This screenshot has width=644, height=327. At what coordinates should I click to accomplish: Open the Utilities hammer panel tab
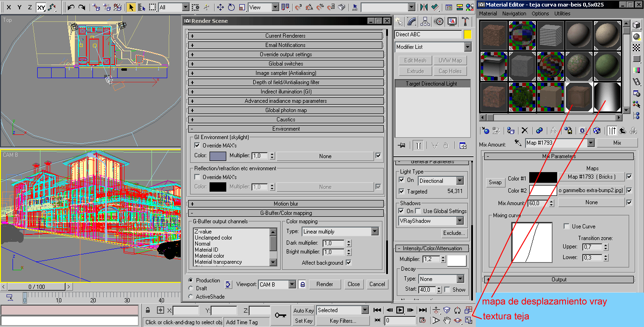pos(465,21)
